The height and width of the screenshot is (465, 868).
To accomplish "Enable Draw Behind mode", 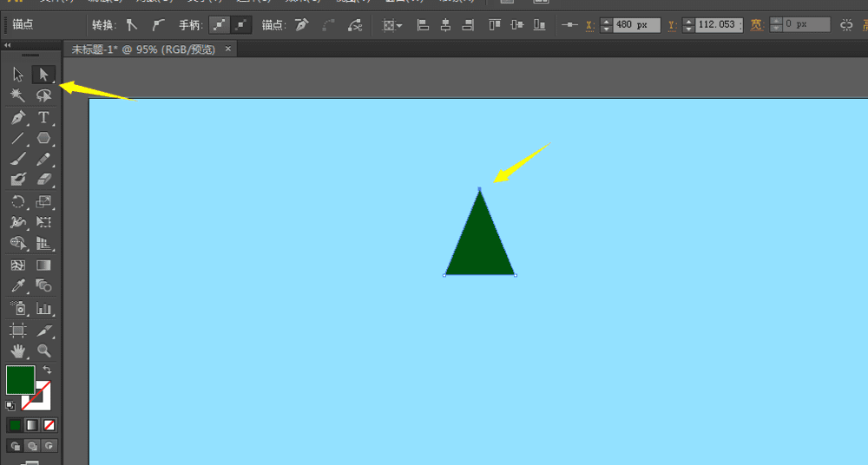I will tap(32, 446).
